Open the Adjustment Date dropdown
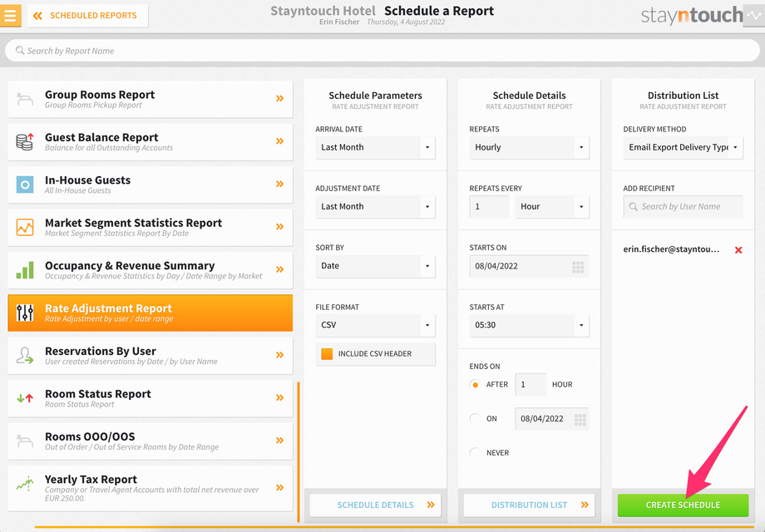 (375, 207)
